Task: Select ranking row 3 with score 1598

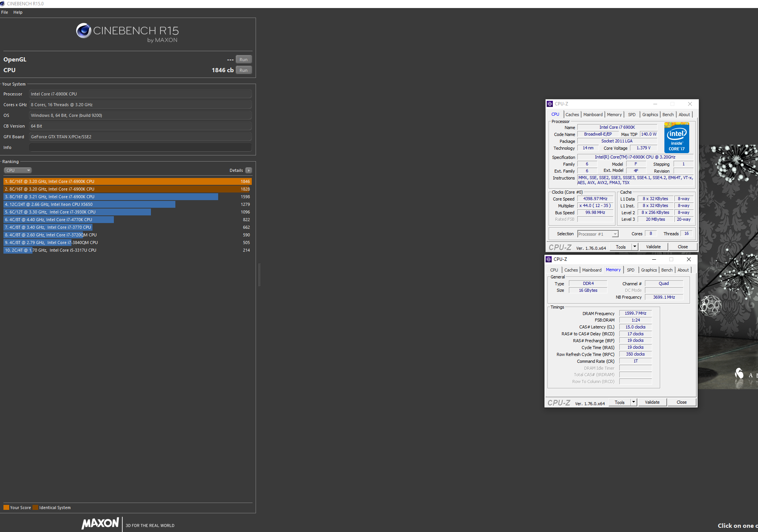Action: pyautogui.click(x=128, y=197)
